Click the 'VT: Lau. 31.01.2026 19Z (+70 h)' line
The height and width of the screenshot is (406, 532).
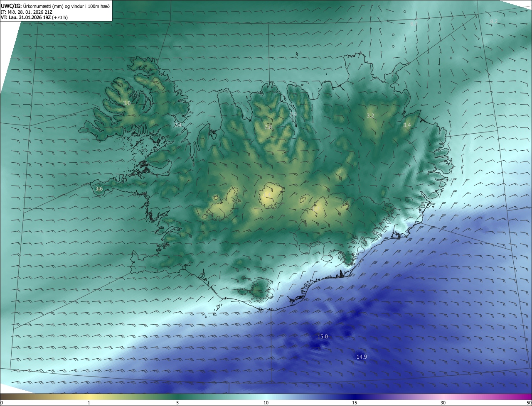(x=34, y=17)
